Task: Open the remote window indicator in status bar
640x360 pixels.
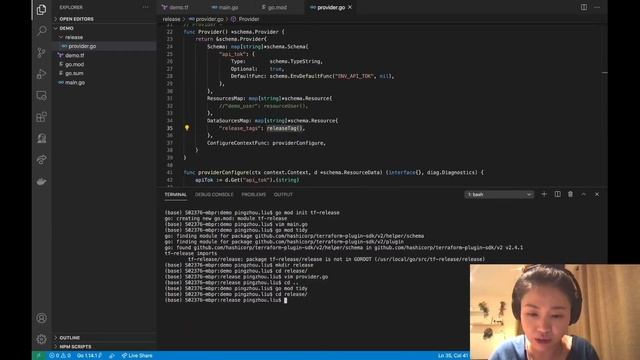Action: 39,356
